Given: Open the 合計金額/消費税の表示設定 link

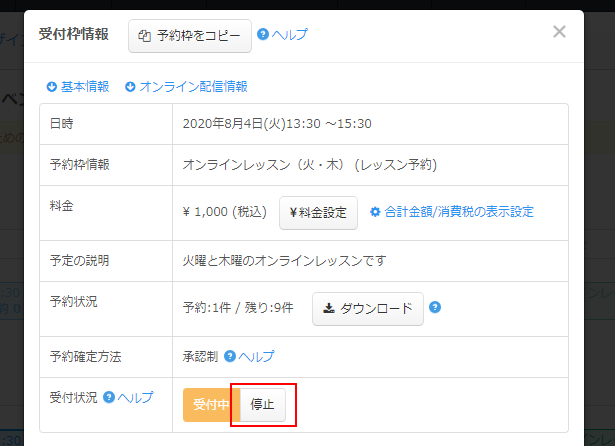Looking at the screenshot, I should tap(458, 212).
